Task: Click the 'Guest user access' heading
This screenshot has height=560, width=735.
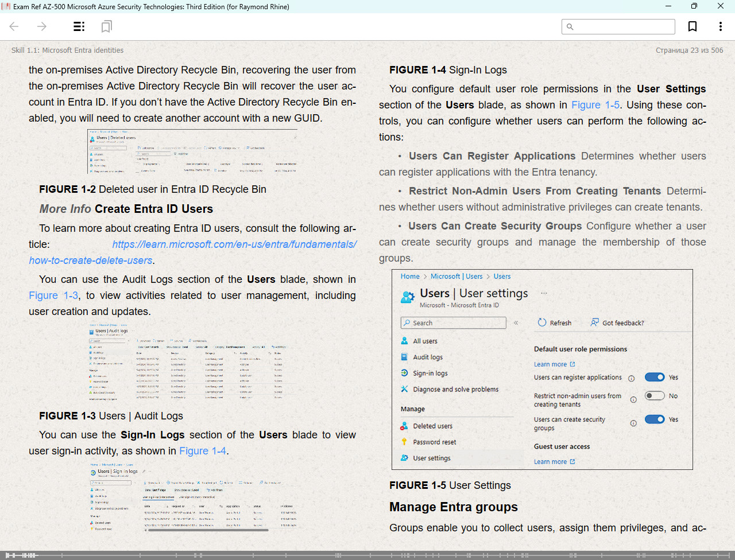Action: [562, 446]
